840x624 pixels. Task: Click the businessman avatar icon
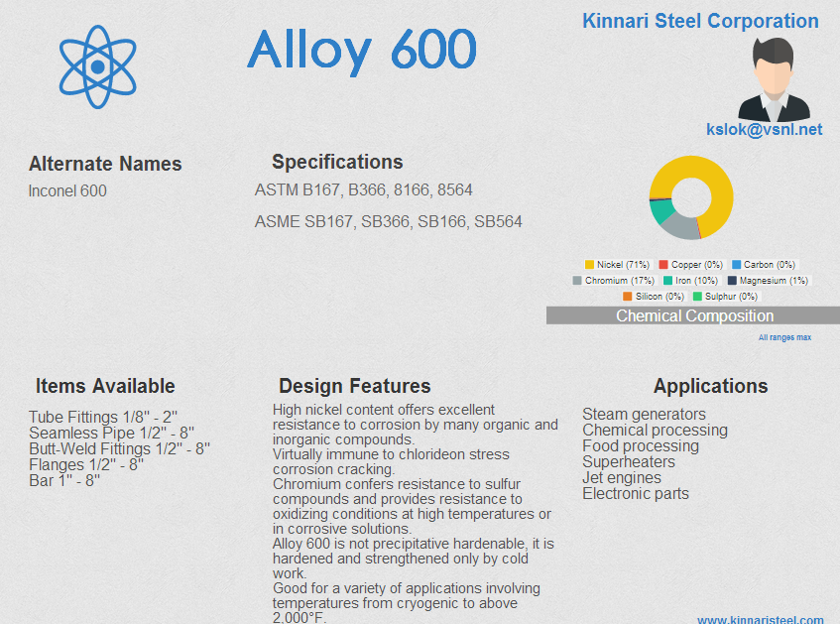(774, 79)
